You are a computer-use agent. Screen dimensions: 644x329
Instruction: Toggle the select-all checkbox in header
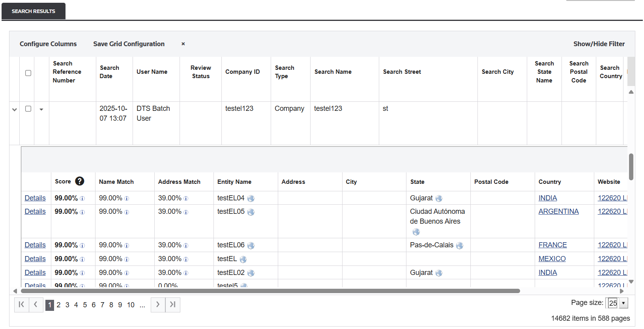[x=28, y=73]
